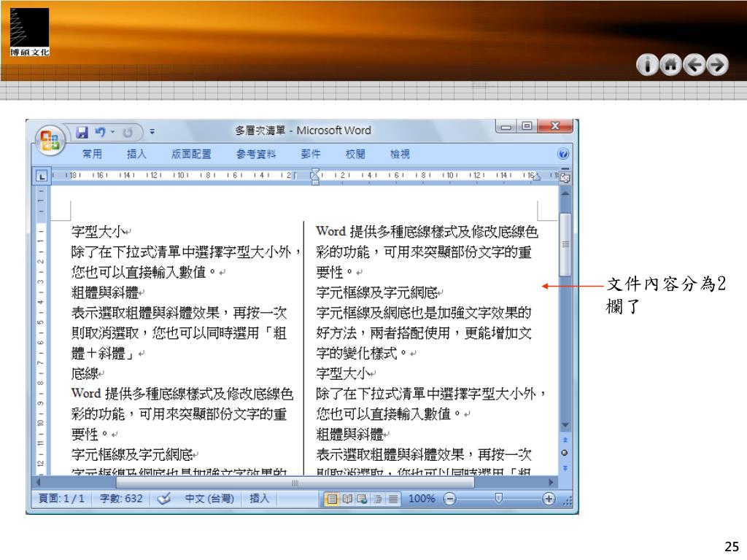Click the line 要性。 in right column

(x=335, y=273)
